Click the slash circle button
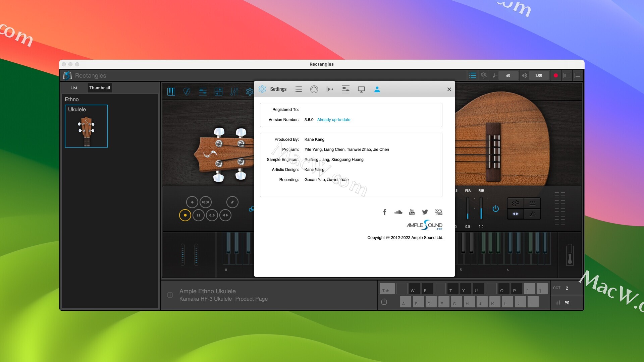 (232, 202)
